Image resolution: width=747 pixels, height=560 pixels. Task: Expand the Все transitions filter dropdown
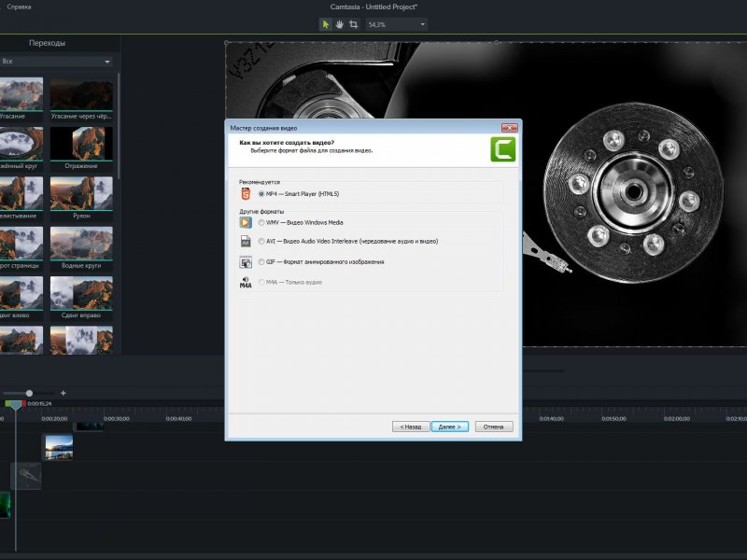pyautogui.click(x=56, y=62)
